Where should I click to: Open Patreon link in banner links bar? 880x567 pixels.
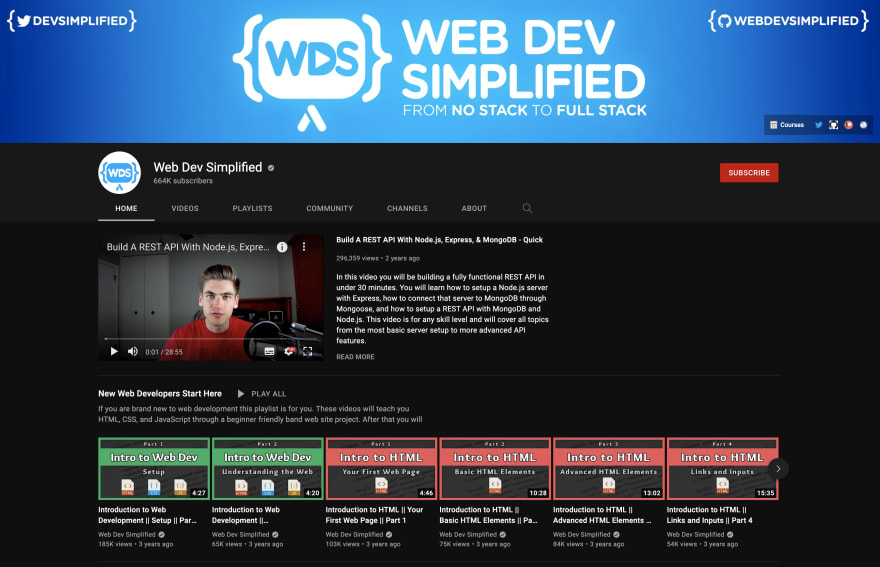(849, 125)
